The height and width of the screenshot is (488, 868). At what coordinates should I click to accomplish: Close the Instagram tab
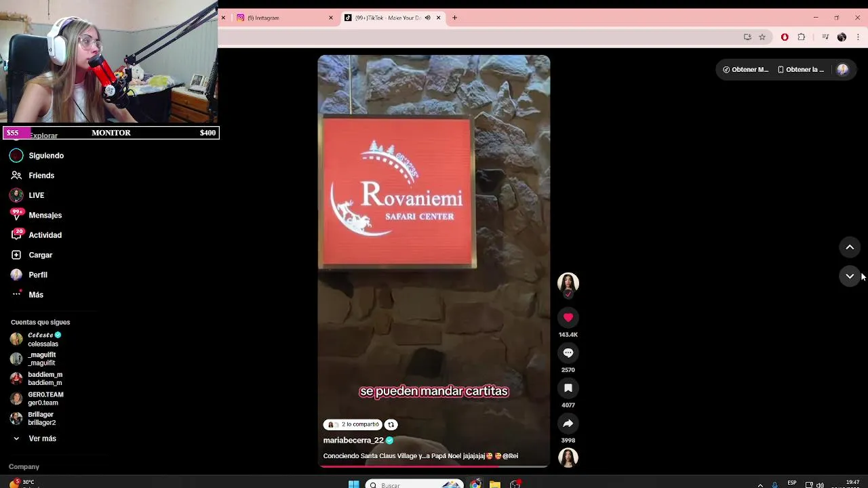tap(331, 18)
